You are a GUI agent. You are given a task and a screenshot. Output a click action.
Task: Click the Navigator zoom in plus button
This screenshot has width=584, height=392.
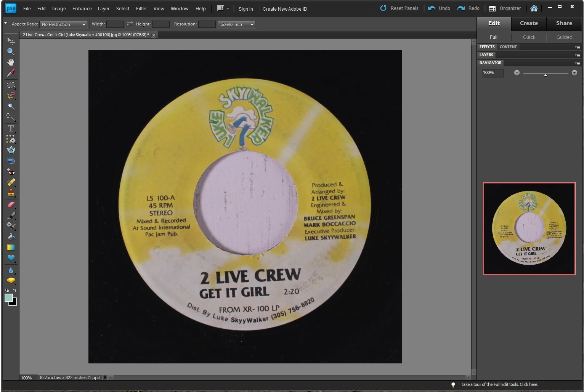coord(574,73)
